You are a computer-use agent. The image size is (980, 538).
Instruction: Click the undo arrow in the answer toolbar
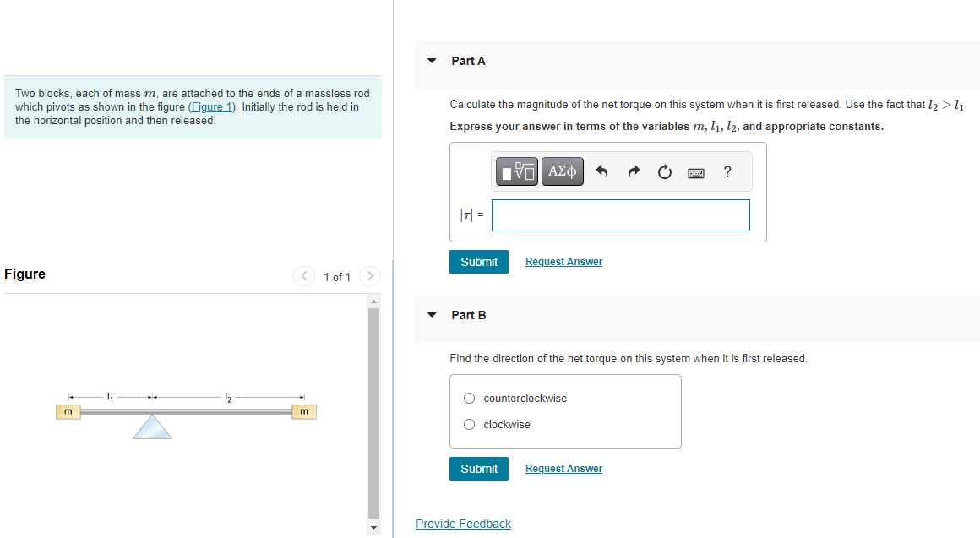pyautogui.click(x=602, y=171)
